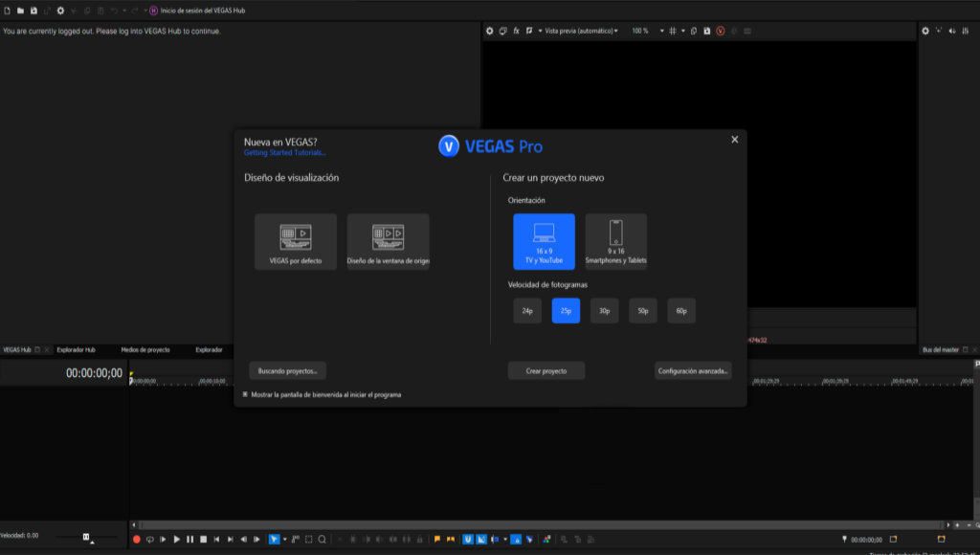Choose 50p frame rate
This screenshot has height=555, width=980.
click(x=642, y=311)
